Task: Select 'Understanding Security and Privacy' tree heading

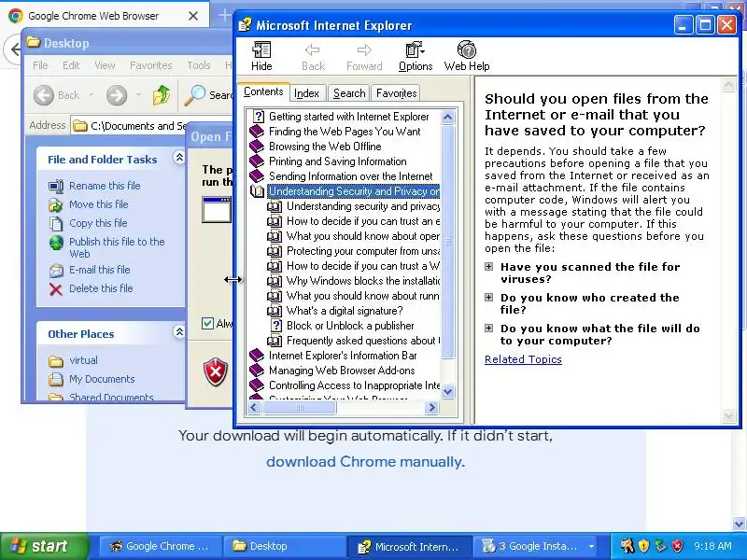Action: pyautogui.click(x=354, y=191)
